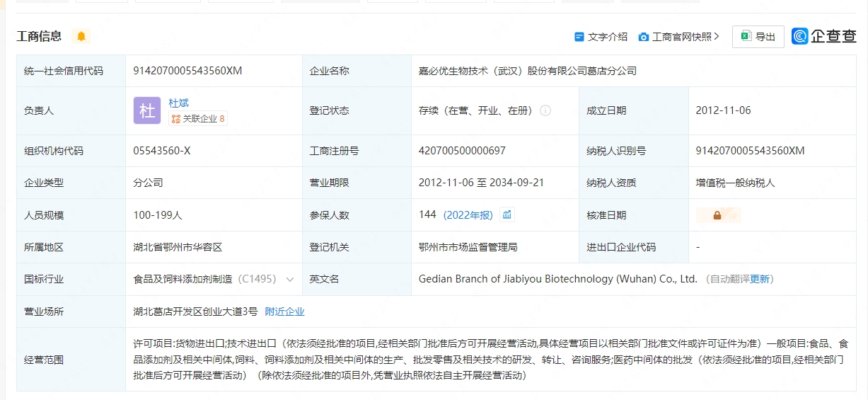Select region 湖北省鄂州市华容区

(178, 248)
